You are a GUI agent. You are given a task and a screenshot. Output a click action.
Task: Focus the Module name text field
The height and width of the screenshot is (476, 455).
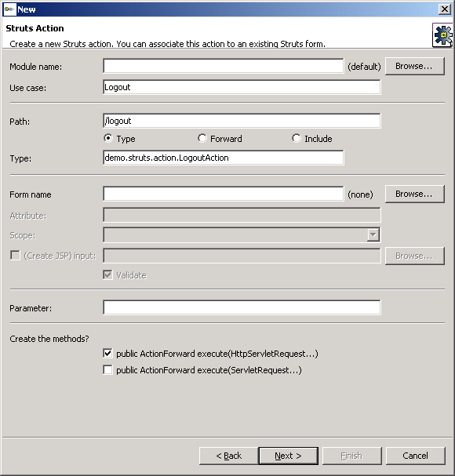pos(224,66)
